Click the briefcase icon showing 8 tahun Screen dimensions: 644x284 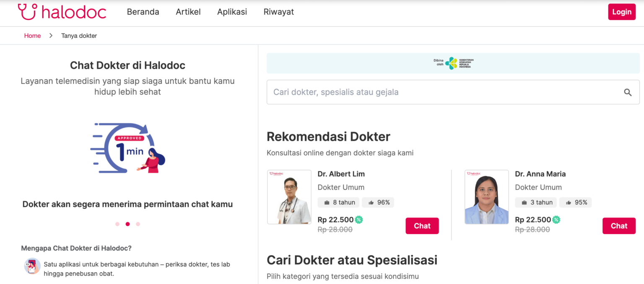point(327,202)
